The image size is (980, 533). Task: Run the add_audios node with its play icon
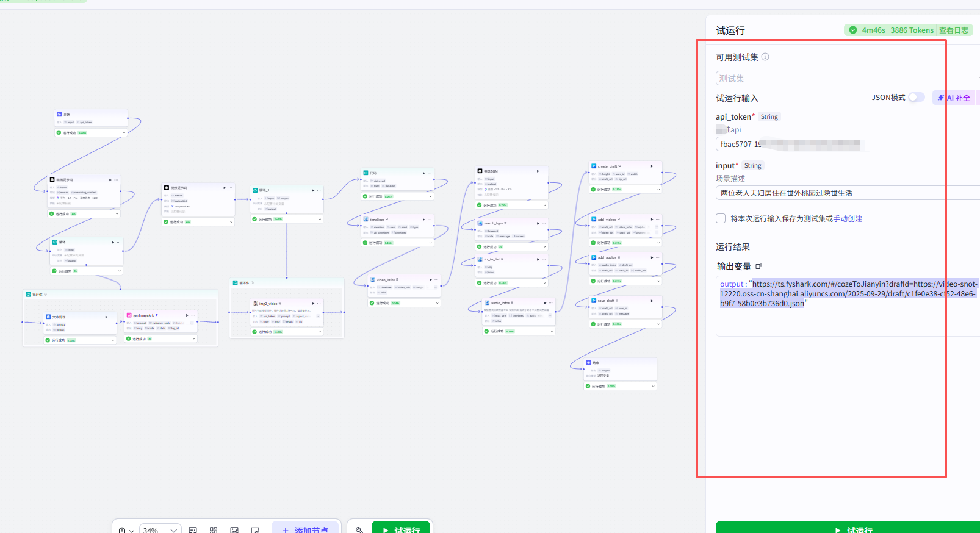coord(652,257)
